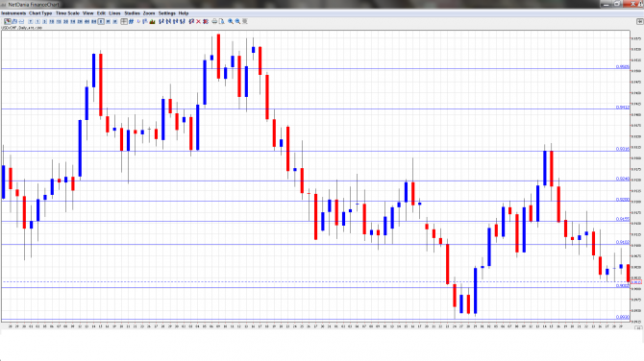644x361 pixels.
Task: Select the '1' minute time scale button
Action: click(x=37, y=21)
